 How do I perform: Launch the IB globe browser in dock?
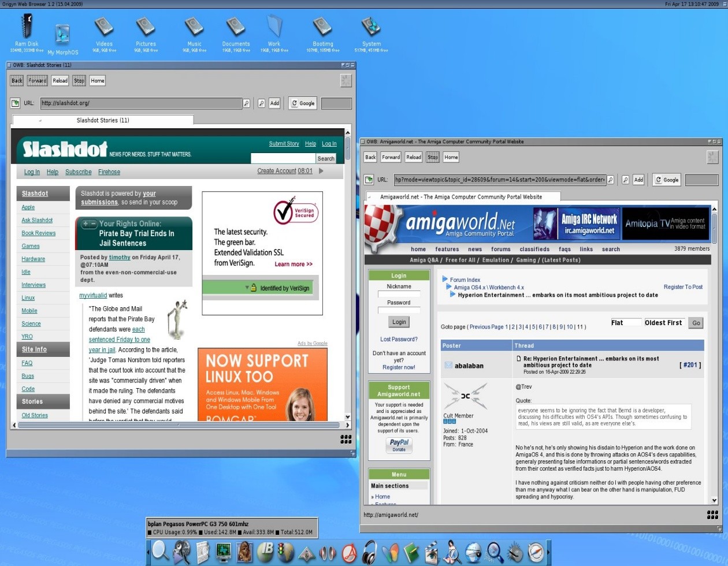click(265, 552)
